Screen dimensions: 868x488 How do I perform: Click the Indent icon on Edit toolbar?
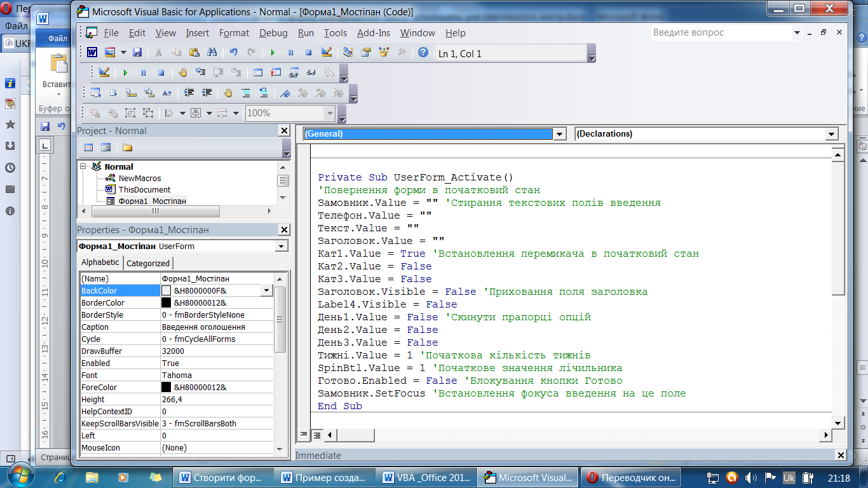tap(189, 93)
